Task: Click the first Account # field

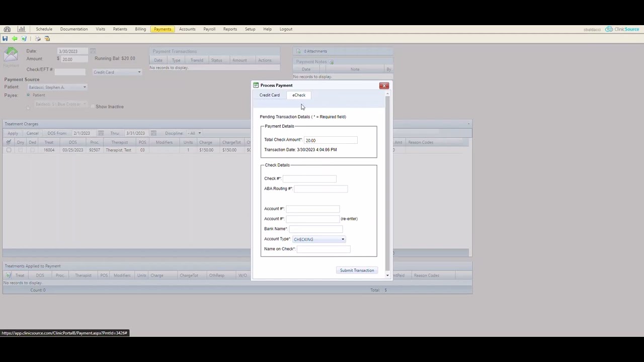Action: click(x=313, y=209)
